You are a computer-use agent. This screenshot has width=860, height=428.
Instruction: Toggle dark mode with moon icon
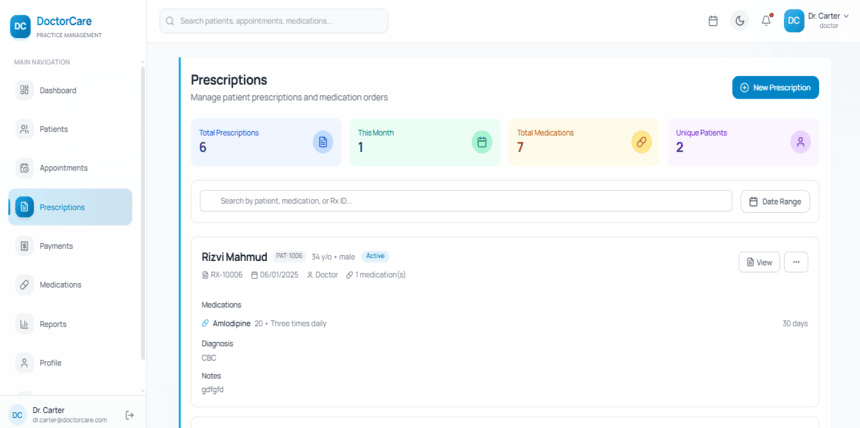click(x=739, y=21)
